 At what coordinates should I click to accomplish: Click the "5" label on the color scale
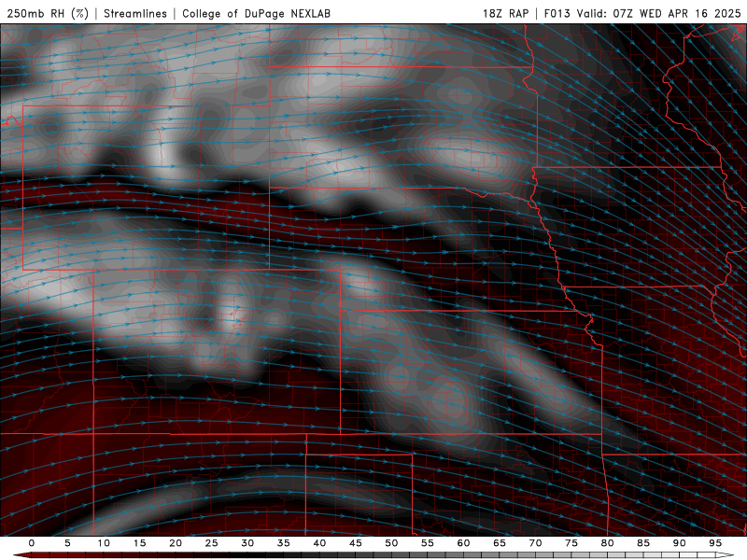point(67,543)
